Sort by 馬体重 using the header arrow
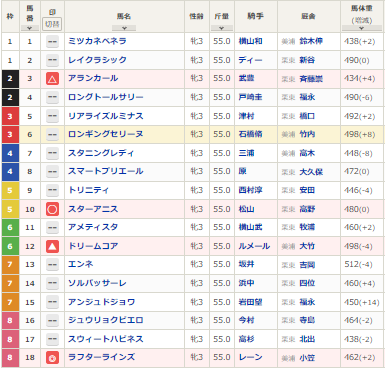Viewport: 385px width, 368px height. click(x=362, y=28)
